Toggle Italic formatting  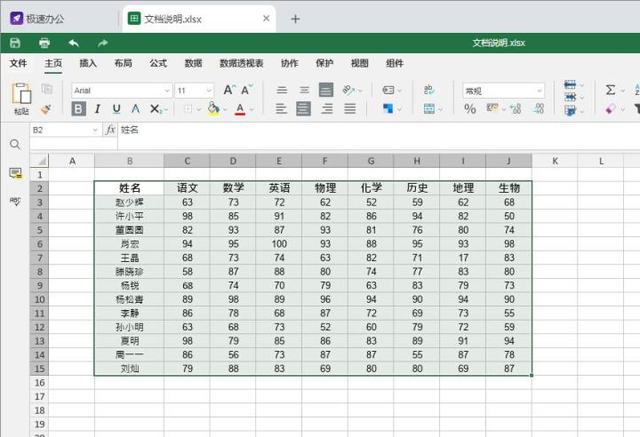[x=98, y=109]
